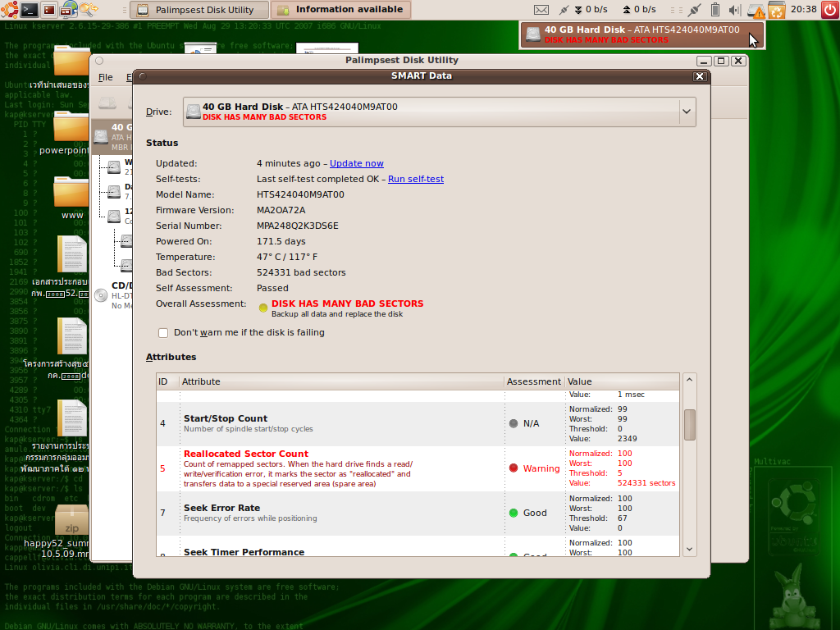Click the battery icon in system tray
This screenshot has height=630, width=840.
(x=714, y=10)
